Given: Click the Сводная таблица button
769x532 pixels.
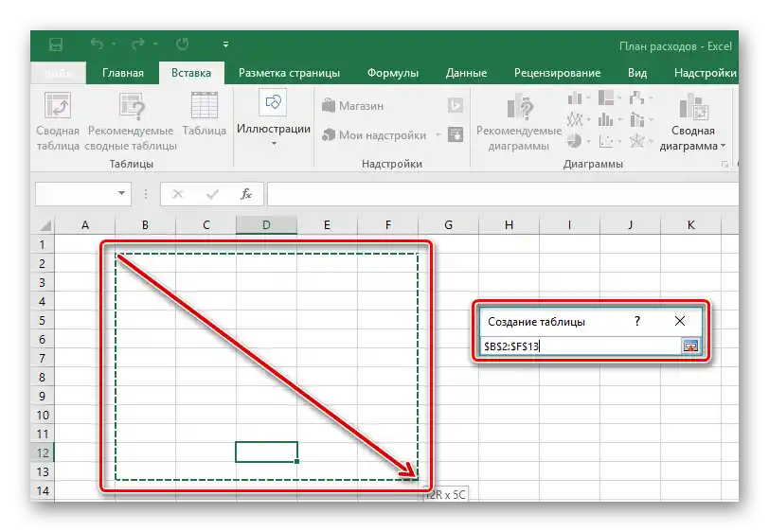Looking at the screenshot, I should pyautogui.click(x=58, y=121).
